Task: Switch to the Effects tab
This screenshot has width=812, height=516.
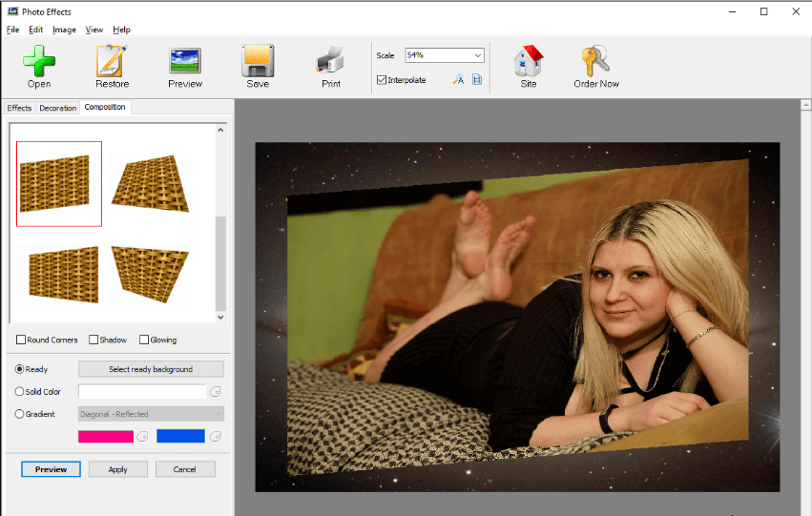Action: click(19, 108)
